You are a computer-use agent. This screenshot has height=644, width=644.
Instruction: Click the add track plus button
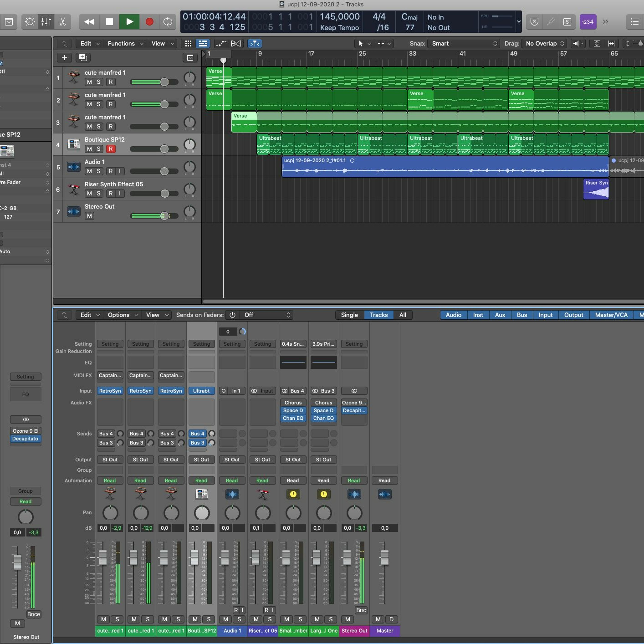coord(64,58)
